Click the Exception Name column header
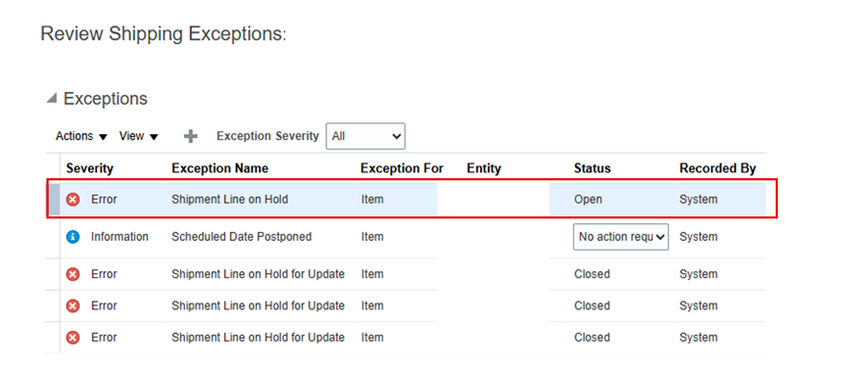Image resolution: width=868 pixels, height=376 pixels. click(219, 168)
